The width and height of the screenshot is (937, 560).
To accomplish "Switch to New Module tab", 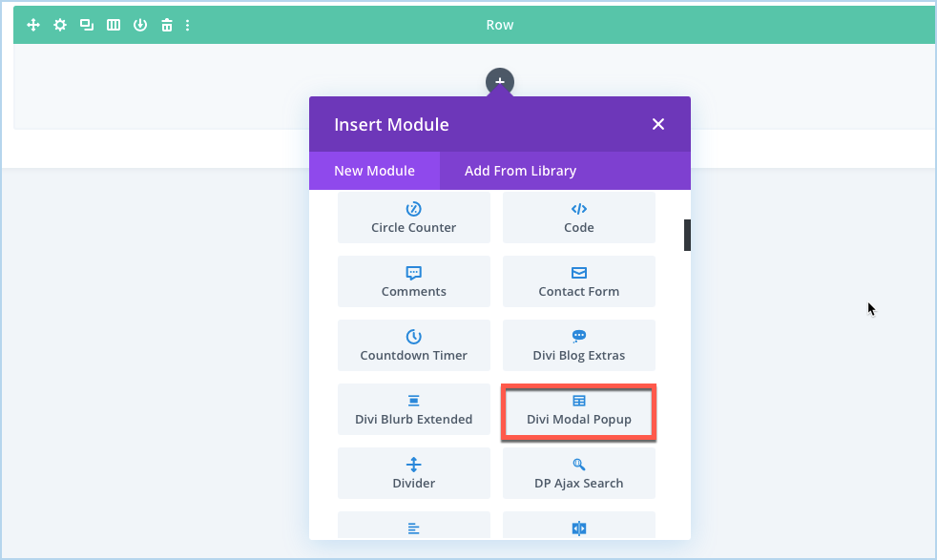I will point(375,171).
